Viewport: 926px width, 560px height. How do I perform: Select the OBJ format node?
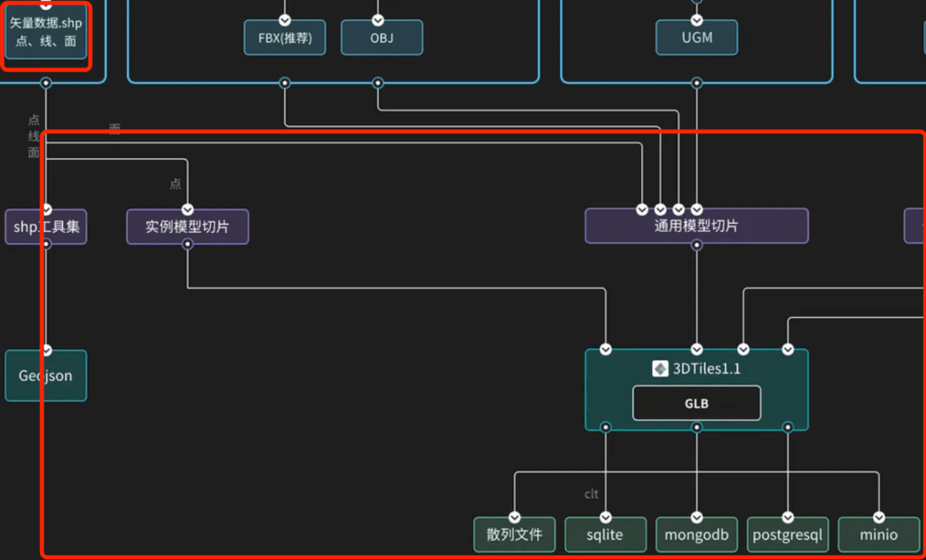[381, 38]
